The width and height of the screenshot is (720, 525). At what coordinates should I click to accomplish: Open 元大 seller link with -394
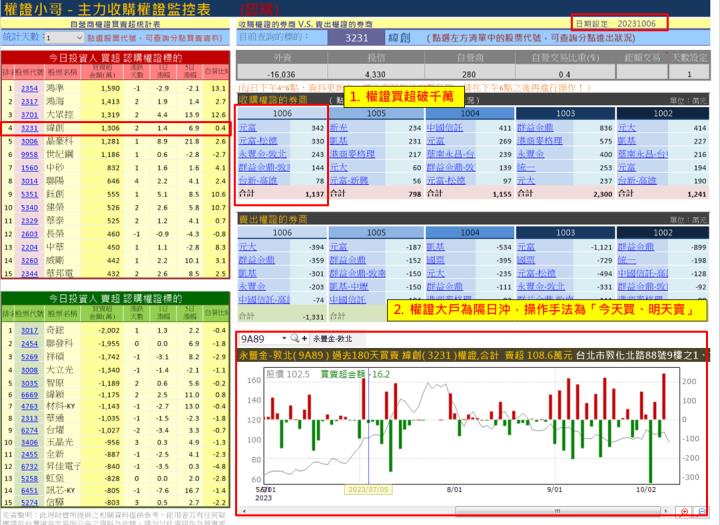(248, 247)
